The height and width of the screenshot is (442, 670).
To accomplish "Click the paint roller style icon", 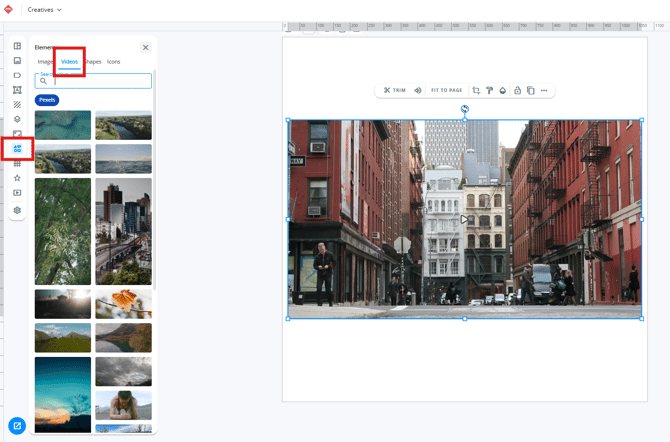I will pos(490,91).
